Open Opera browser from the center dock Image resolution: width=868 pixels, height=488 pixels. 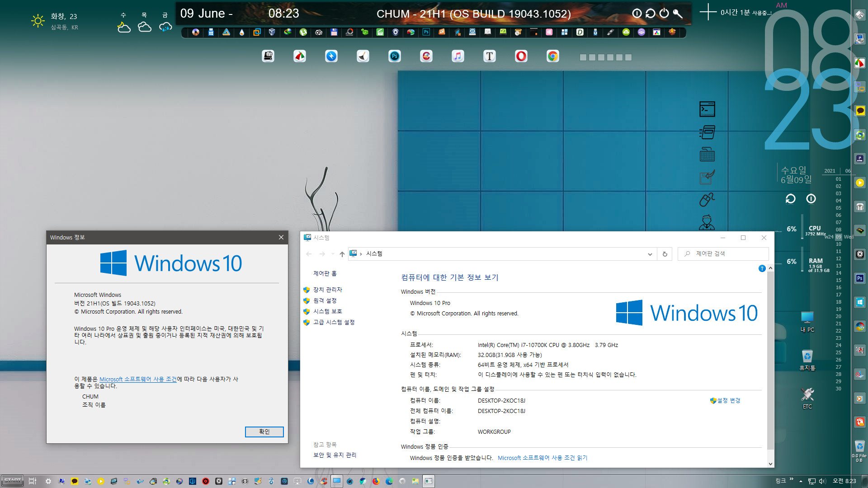[521, 56]
